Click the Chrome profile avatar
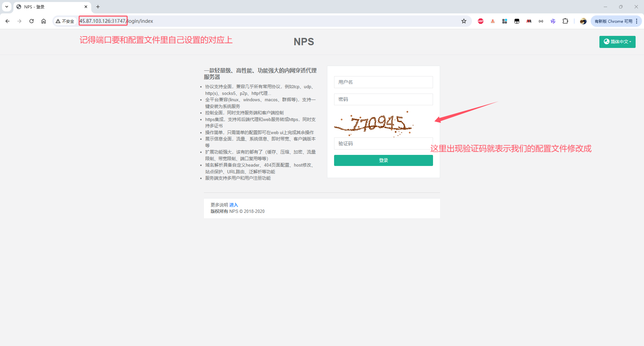Screen dimensions: 644x346 pos(583,21)
